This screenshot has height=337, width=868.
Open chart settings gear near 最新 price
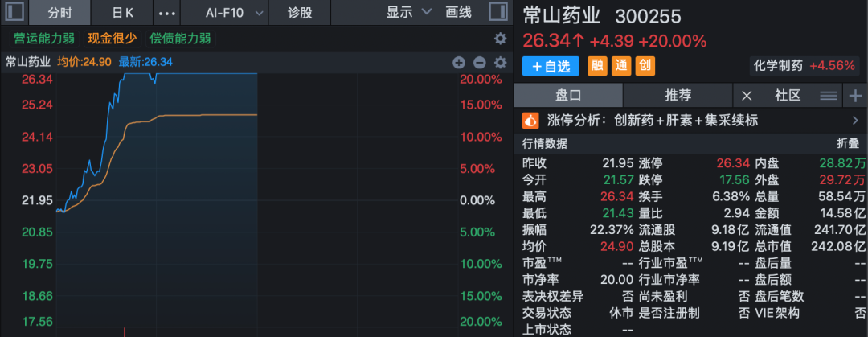tap(501, 63)
